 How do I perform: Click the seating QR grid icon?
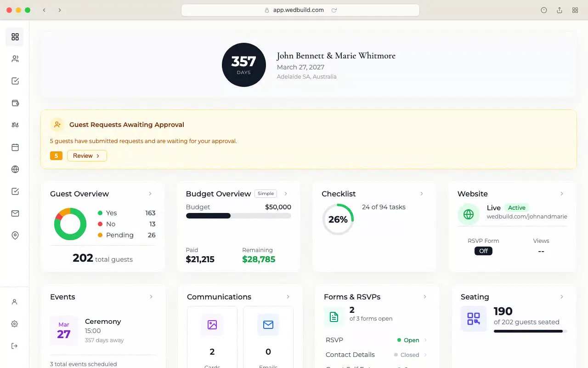click(474, 319)
